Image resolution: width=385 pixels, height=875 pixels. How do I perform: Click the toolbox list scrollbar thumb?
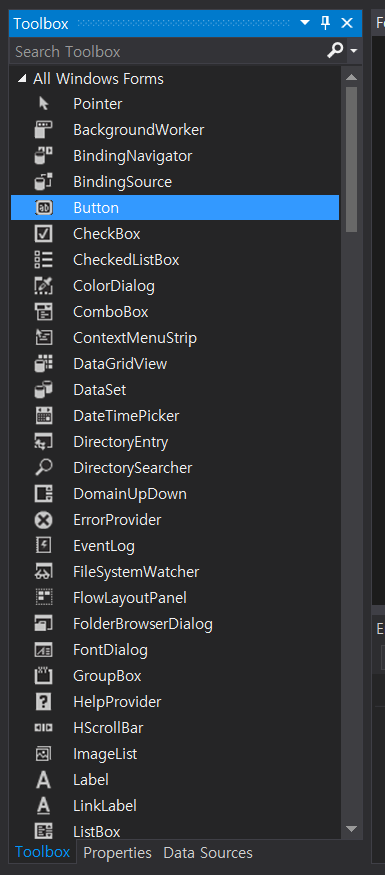click(351, 159)
